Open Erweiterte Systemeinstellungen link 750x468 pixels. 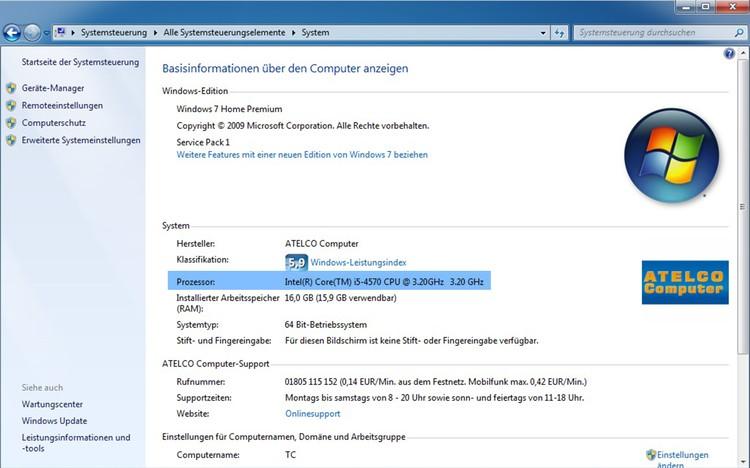click(x=81, y=140)
